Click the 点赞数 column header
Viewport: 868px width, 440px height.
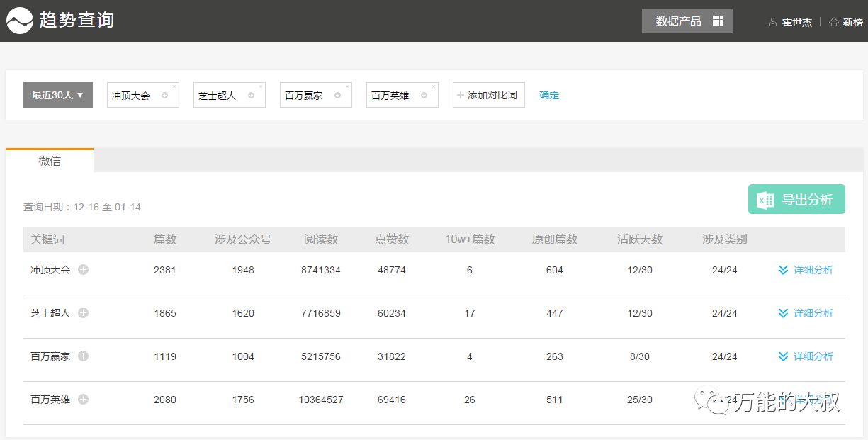click(x=392, y=239)
